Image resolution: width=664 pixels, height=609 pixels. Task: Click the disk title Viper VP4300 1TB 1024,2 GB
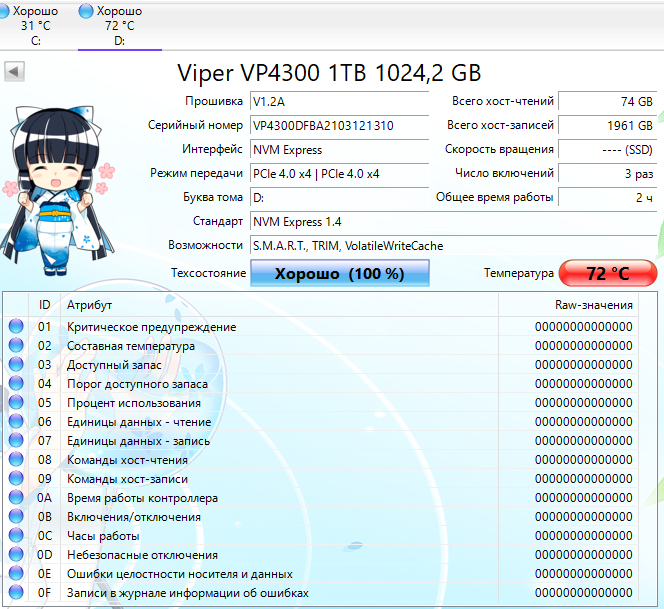click(x=329, y=73)
